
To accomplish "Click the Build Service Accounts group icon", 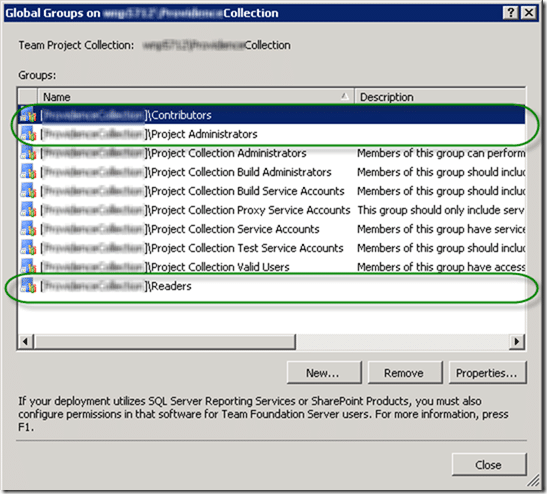I will pyautogui.click(x=28, y=190).
